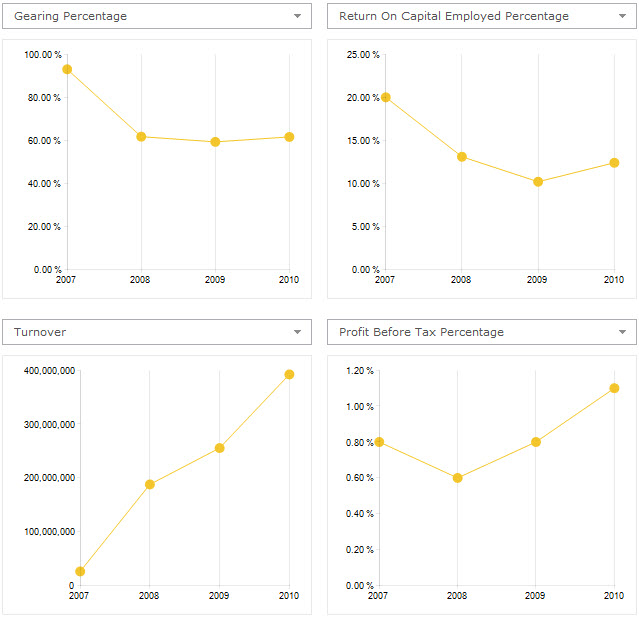Click the 2009 Gearing Percentage data point
The width and height of the screenshot is (639, 618).
(215, 142)
